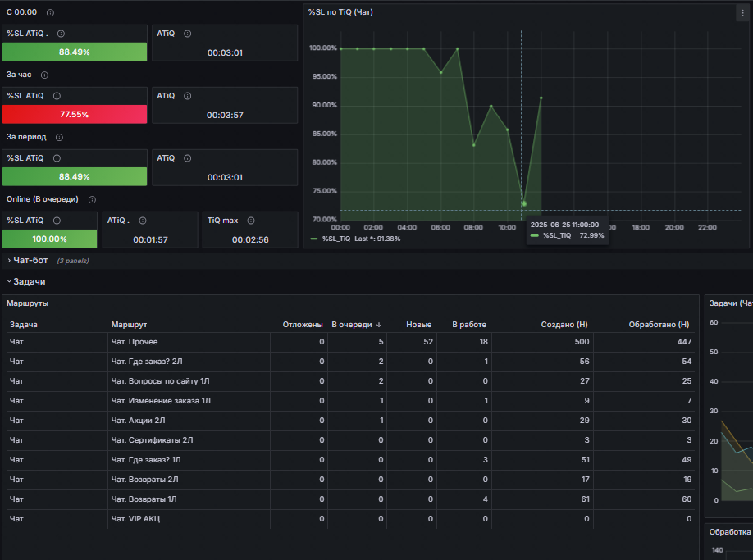The image size is (753, 560).
Task: Click the red 77.55% gauge bar
Action: click(75, 114)
